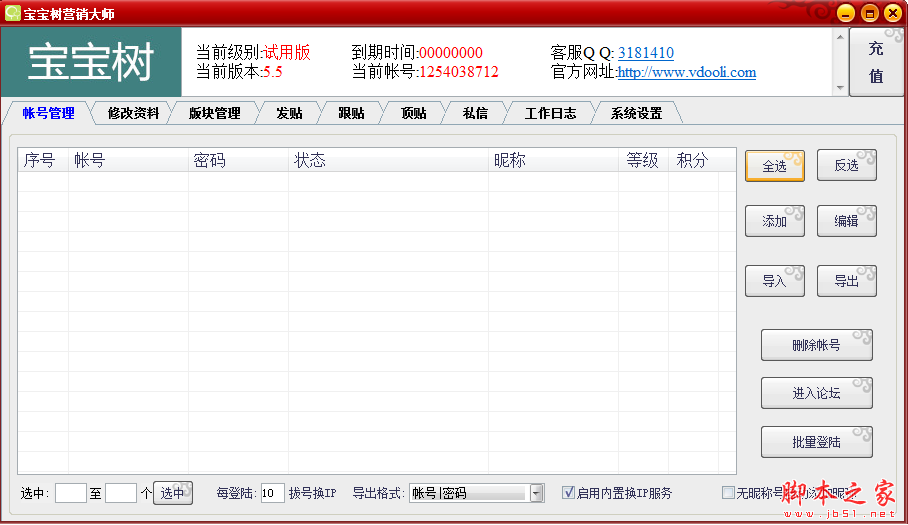Open the 系统设置 tab
The height and width of the screenshot is (525, 908).
[636, 113]
